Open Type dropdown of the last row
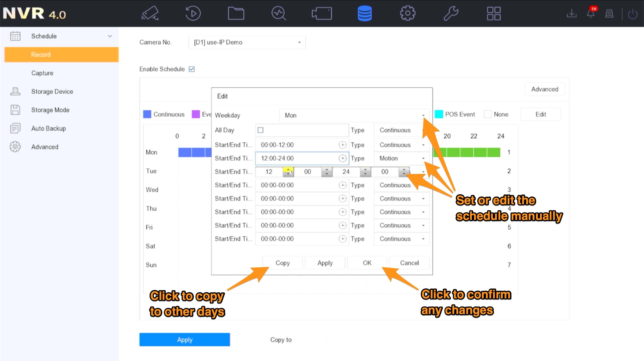644x361 pixels. tap(402, 239)
